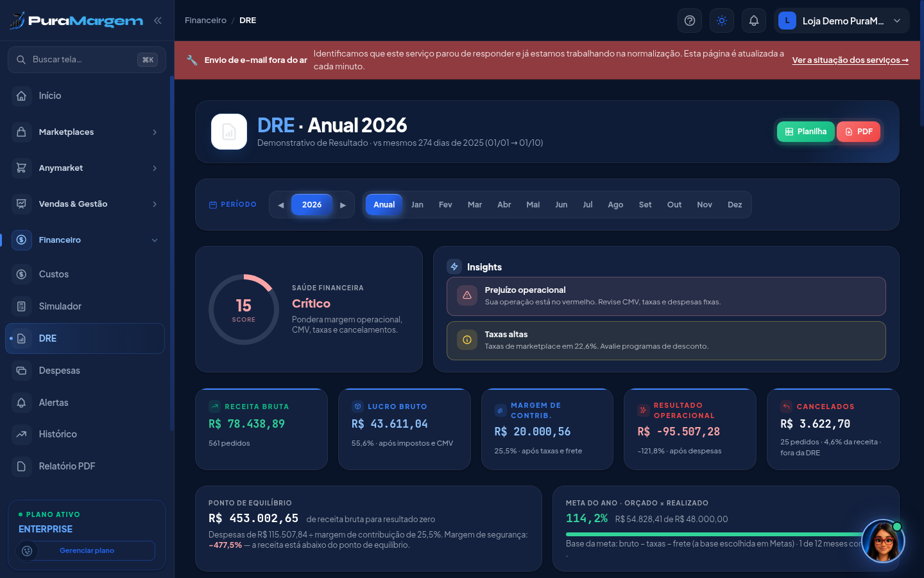Open Custos from the sidebar
This screenshot has height=578, width=924.
(85, 274)
